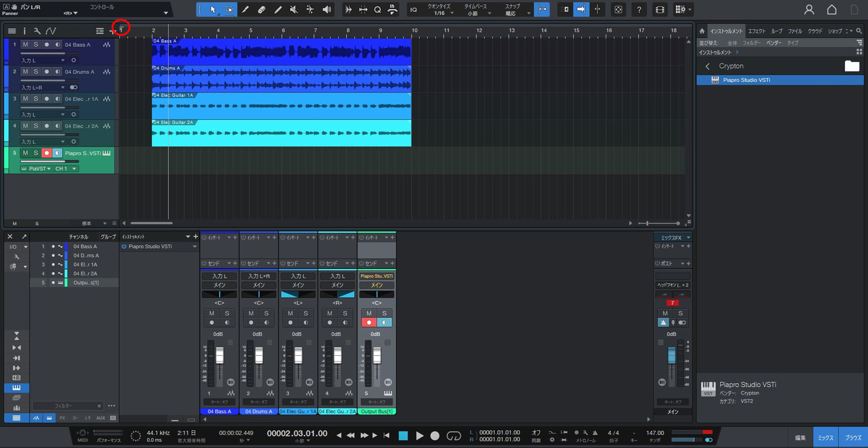Viewport: 868px width, 448px height.
Task: Mute the 04 Bass A track
Action: [25, 44]
